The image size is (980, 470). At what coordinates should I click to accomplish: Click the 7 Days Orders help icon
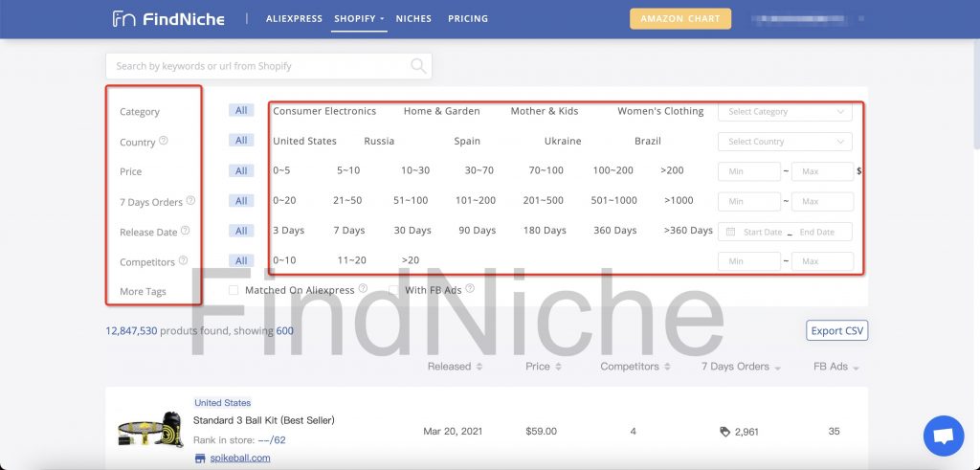[190, 201]
